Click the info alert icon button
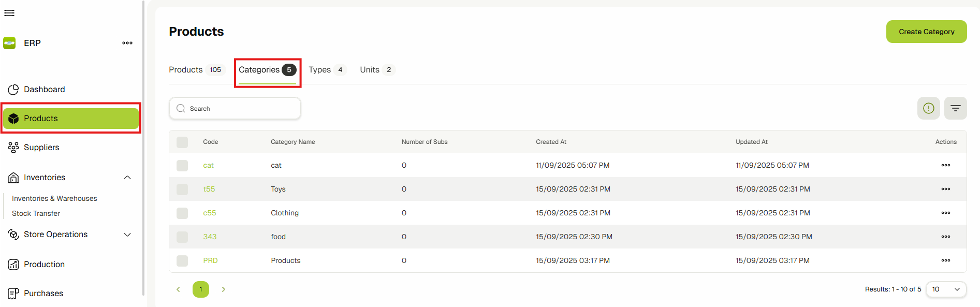The width and height of the screenshot is (980, 307). (x=928, y=108)
